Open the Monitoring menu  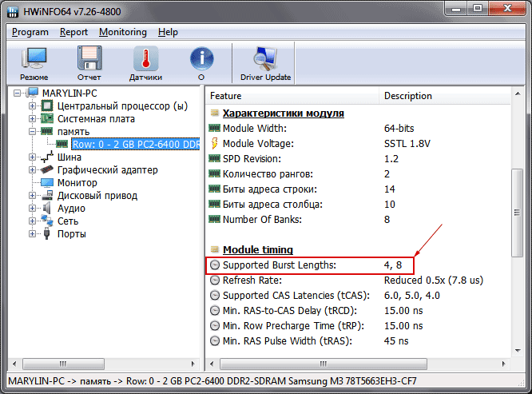pos(122,32)
